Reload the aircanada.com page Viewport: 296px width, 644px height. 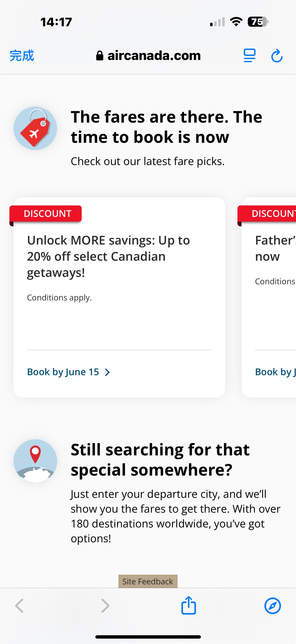tap(277, 56)
